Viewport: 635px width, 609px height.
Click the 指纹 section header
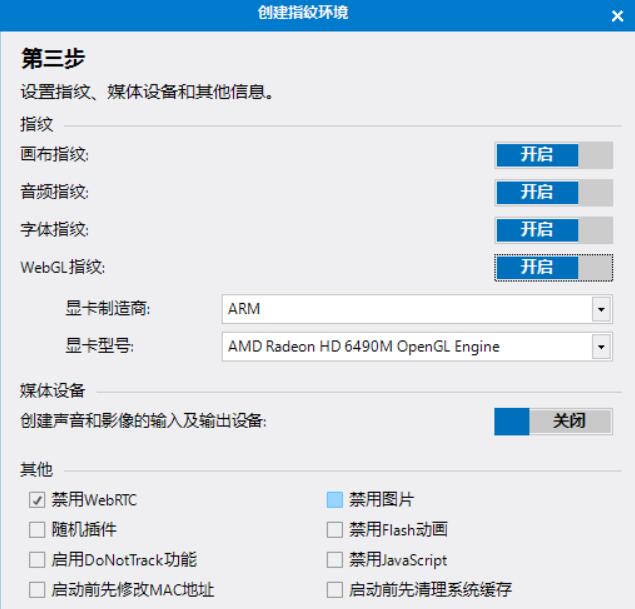(36, 124)
